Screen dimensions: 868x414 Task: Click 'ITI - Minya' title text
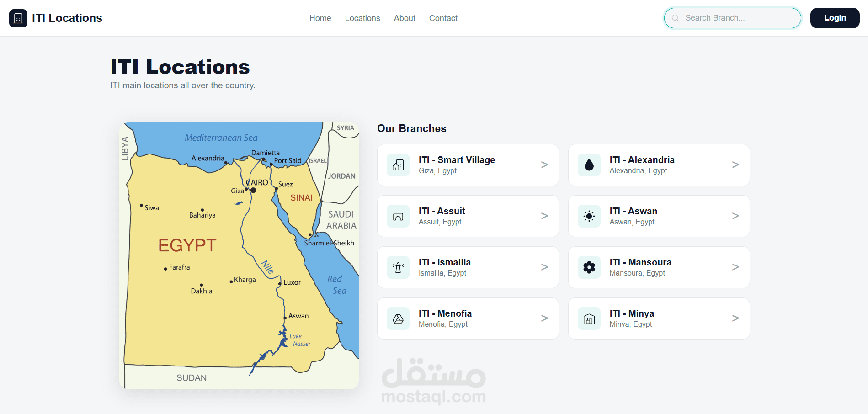(632, 313)
